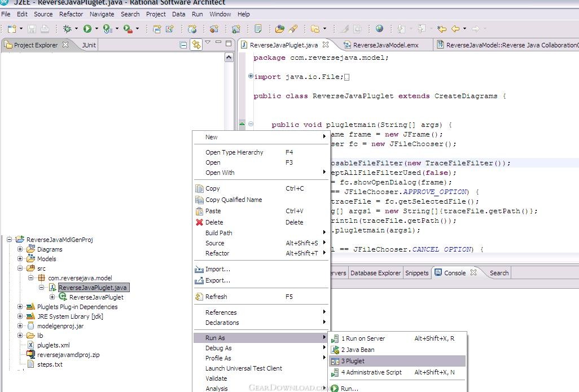Click the Search flashlight toolbar icon

pyautogui.click(x=293, y=29)
